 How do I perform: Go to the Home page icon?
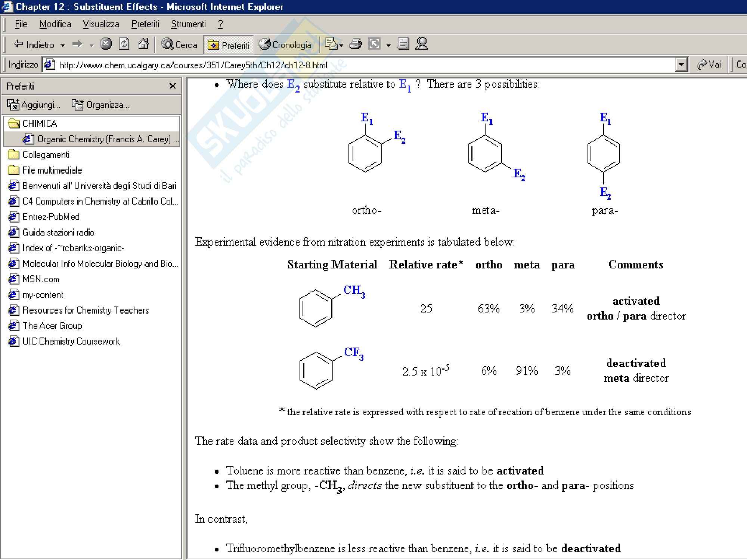click(143, 44)
